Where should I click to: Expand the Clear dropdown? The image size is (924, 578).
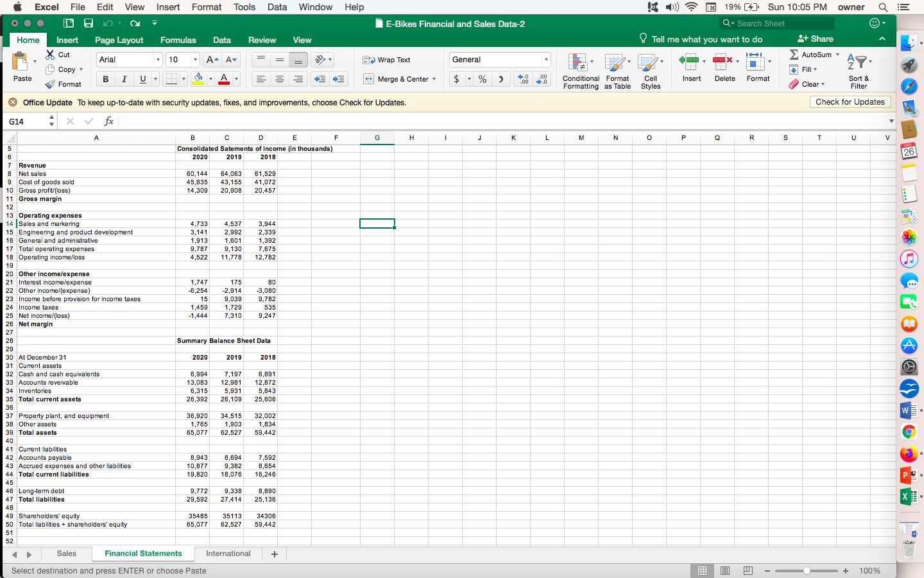click(x=823, y=84)
